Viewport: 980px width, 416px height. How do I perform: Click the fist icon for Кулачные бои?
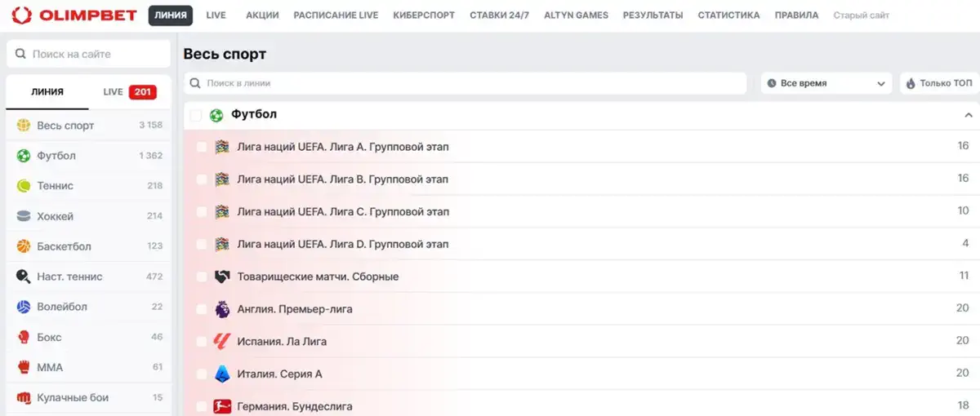coord(24,397)
